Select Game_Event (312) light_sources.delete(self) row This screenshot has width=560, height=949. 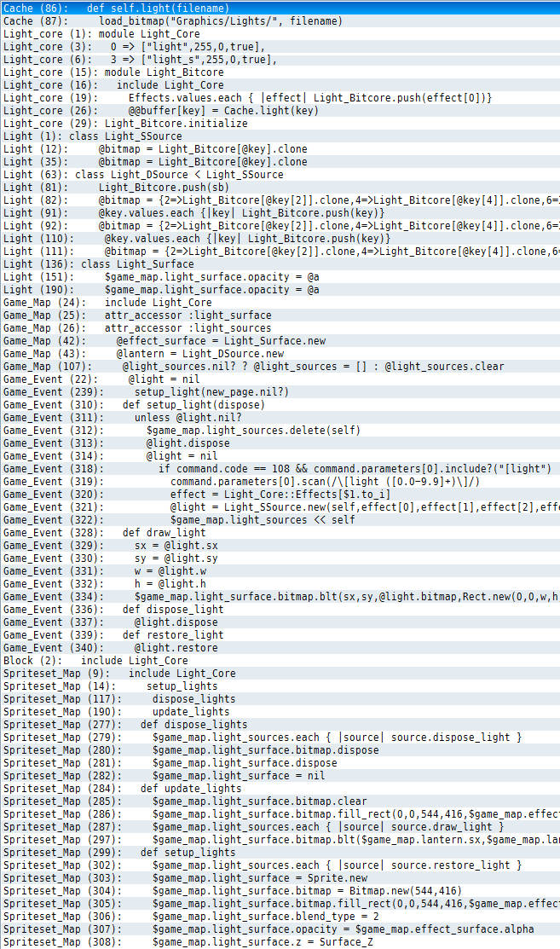pyautogui.click(x=280, y=431)
